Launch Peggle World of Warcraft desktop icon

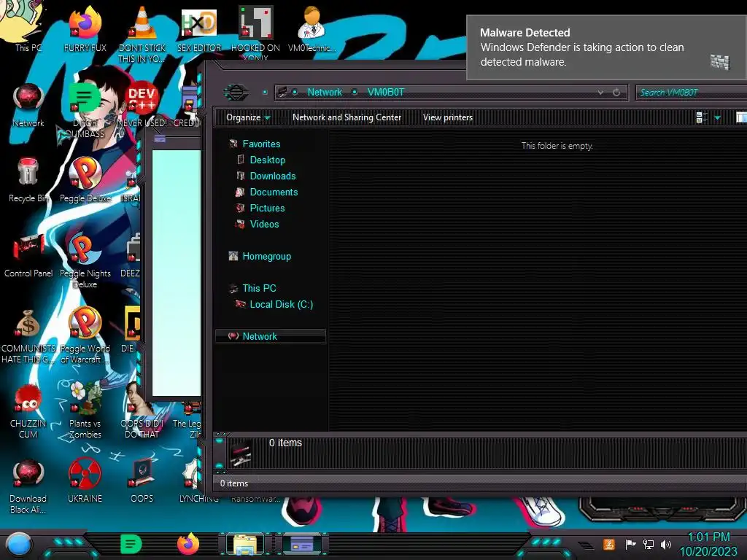coord(85,335)
